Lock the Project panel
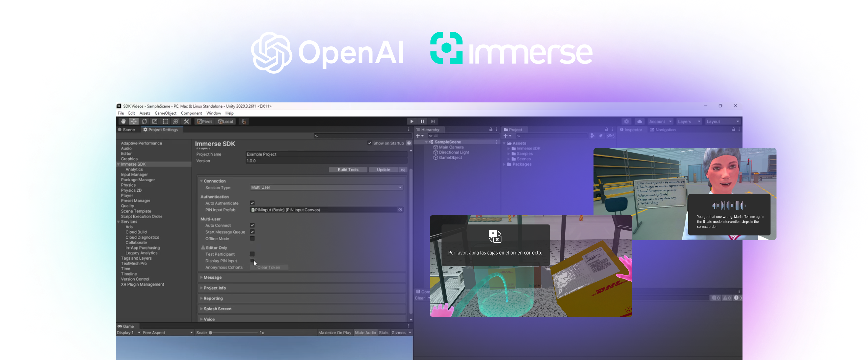The width and height of the screenshot is (868, 360). (x=606, y=129)
